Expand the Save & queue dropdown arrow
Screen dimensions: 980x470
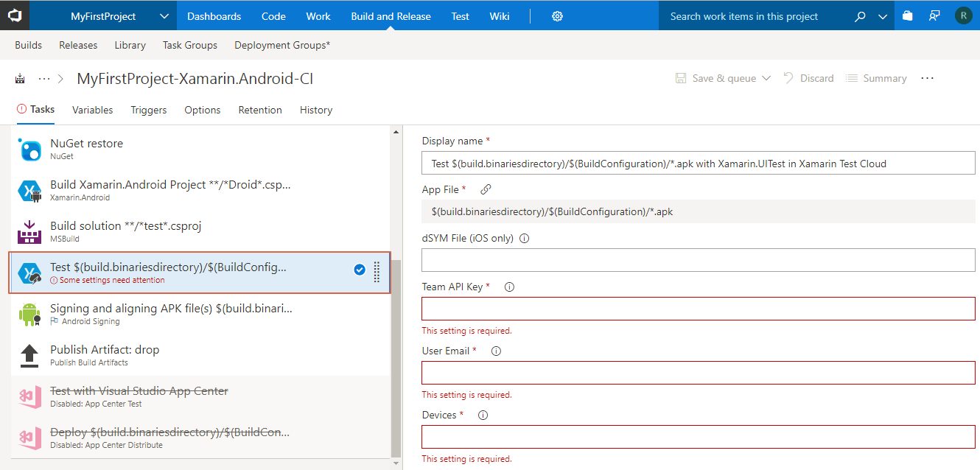766,78
